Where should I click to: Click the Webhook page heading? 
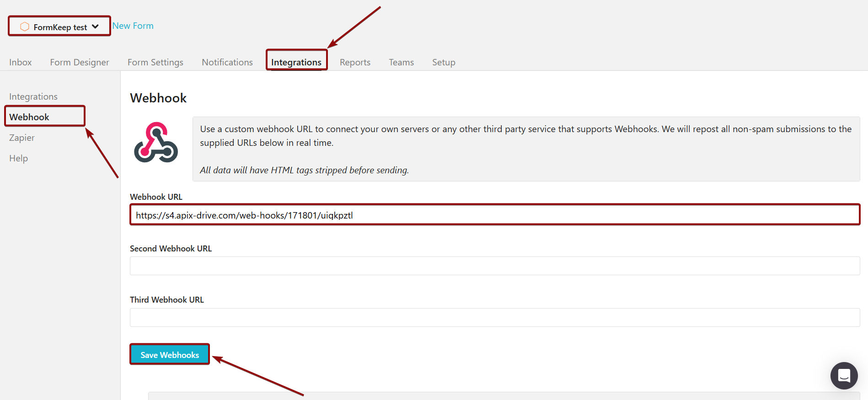(158, 98)
